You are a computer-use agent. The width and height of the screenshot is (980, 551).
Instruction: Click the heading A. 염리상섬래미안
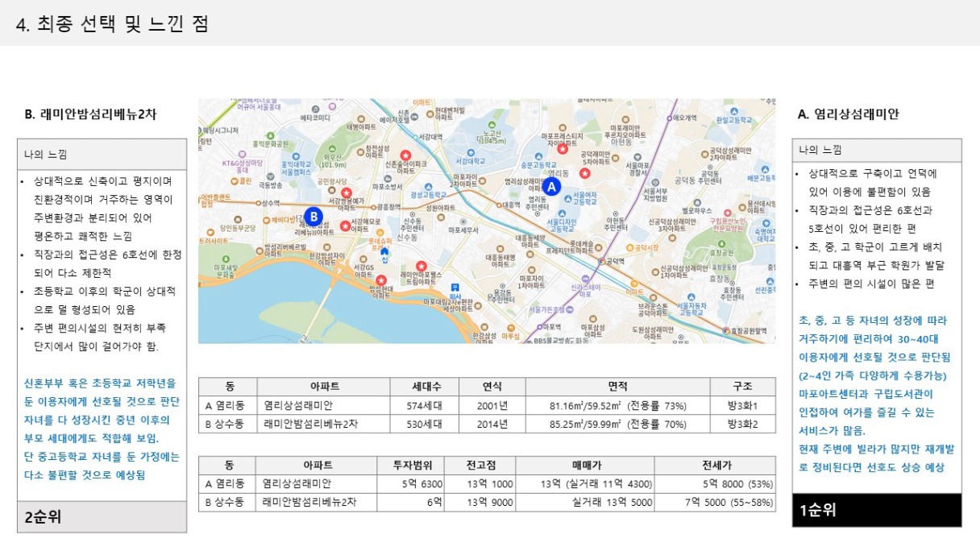click(848, 114)
